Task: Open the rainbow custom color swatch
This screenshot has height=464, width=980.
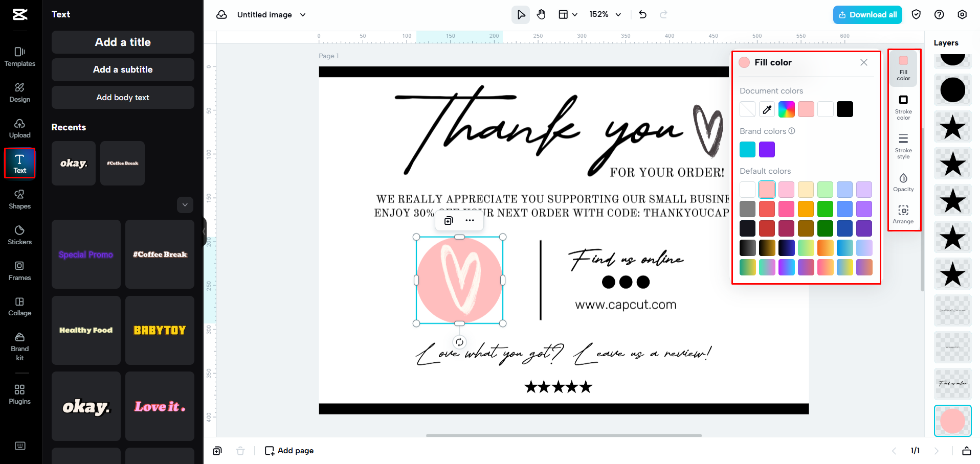Action: (x=786, y=109)
